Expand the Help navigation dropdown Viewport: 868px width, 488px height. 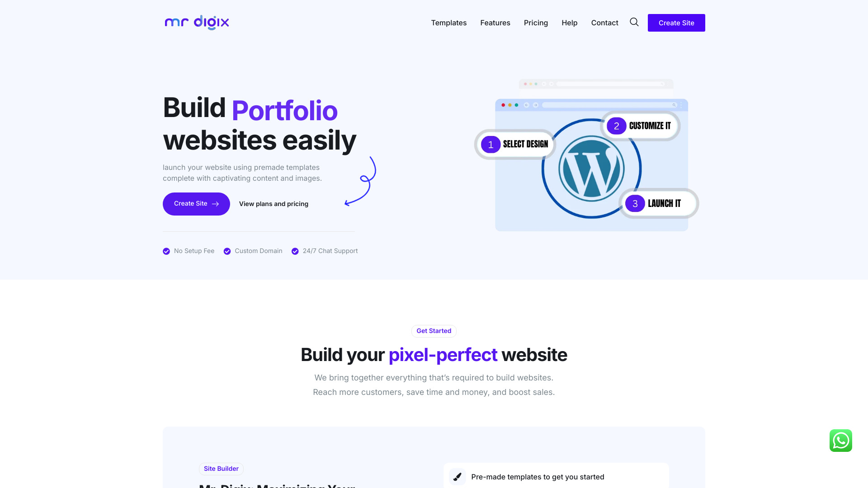pyautogui.click(x=569, y=23)
